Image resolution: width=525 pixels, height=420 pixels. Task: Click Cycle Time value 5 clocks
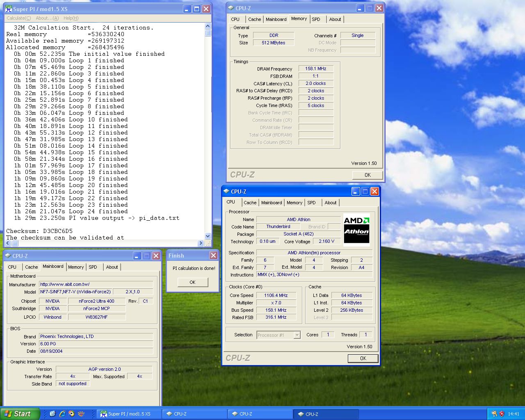[316, 105]
